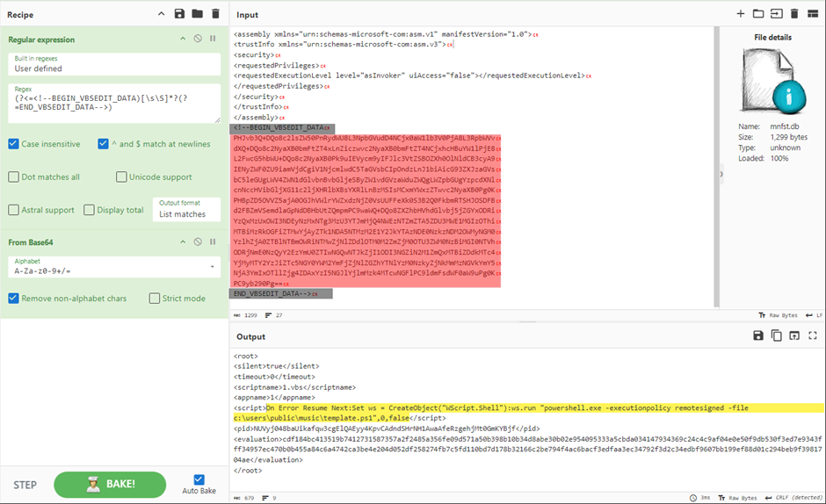826x504 pixels.
Task: Set breakpoint on From Base64 operation
Action: pos(213,241)
